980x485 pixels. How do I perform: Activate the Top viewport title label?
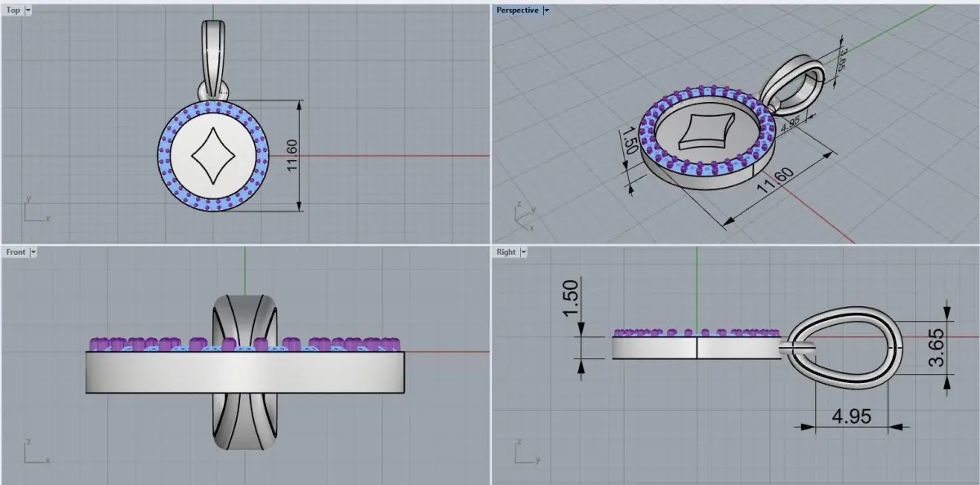13,11
